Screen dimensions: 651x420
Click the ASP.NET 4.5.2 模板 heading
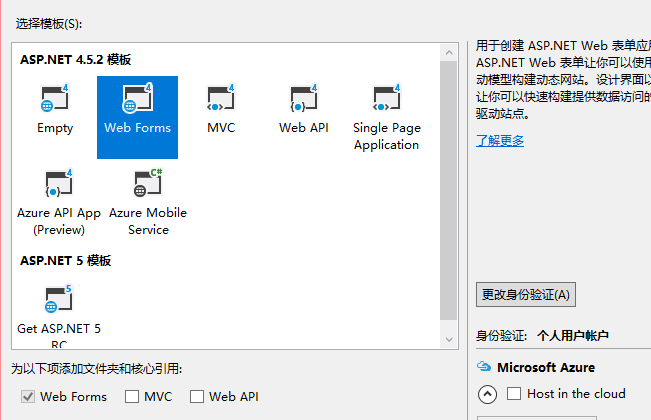click(x=76, y=60)
